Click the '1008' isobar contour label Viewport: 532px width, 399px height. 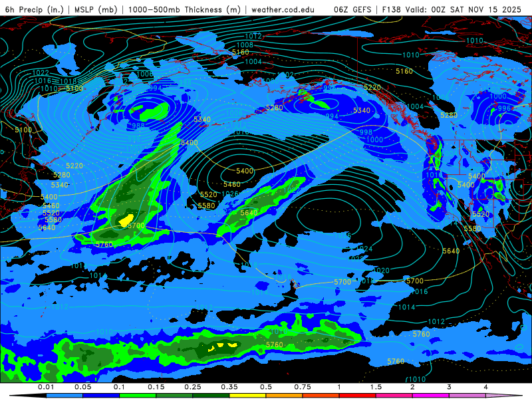(x=245, y=45)
